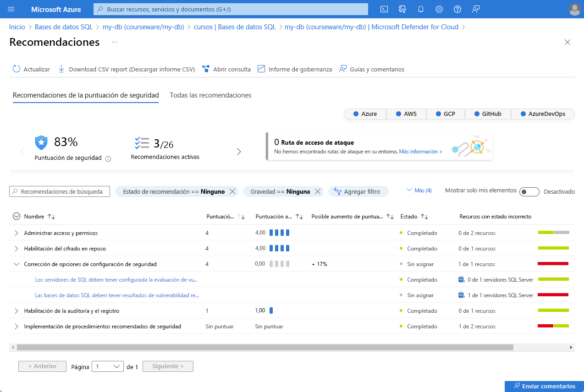
Task: Click the ellipsis next to Recomendaciones title
Action: 115,42
